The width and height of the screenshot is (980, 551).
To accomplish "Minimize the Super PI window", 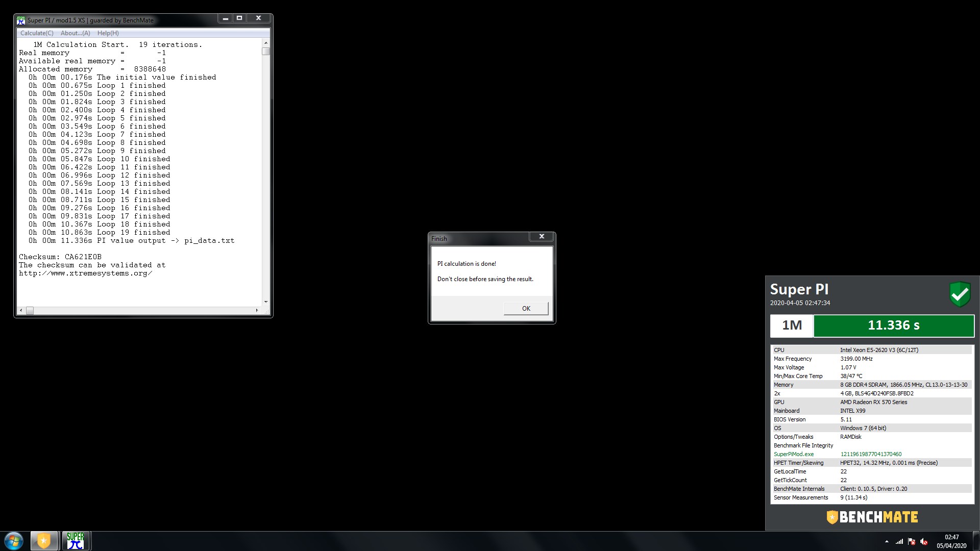I will tap(225, 18).
